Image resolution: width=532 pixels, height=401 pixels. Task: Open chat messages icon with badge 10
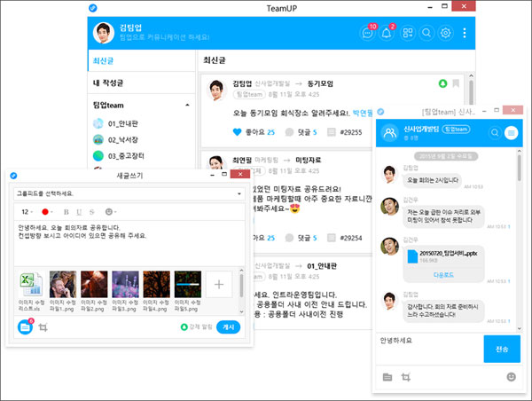pyautogui.click(x=367, y=33)
